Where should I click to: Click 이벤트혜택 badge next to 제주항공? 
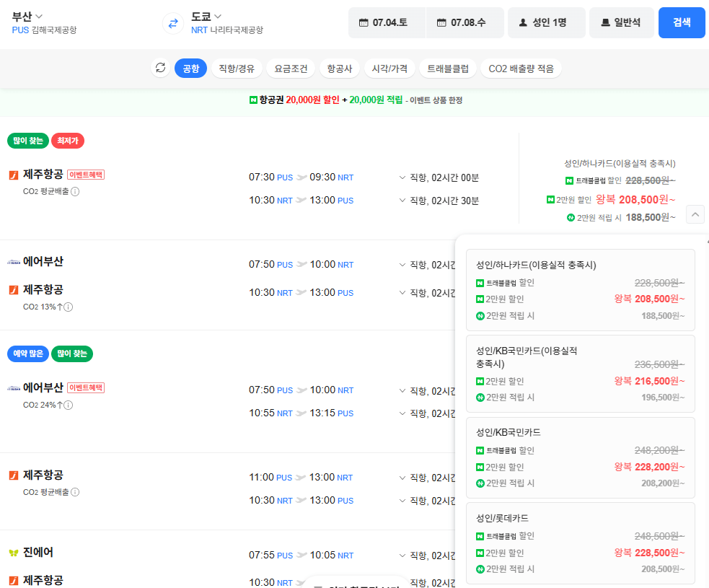click(x=86, y=175)
